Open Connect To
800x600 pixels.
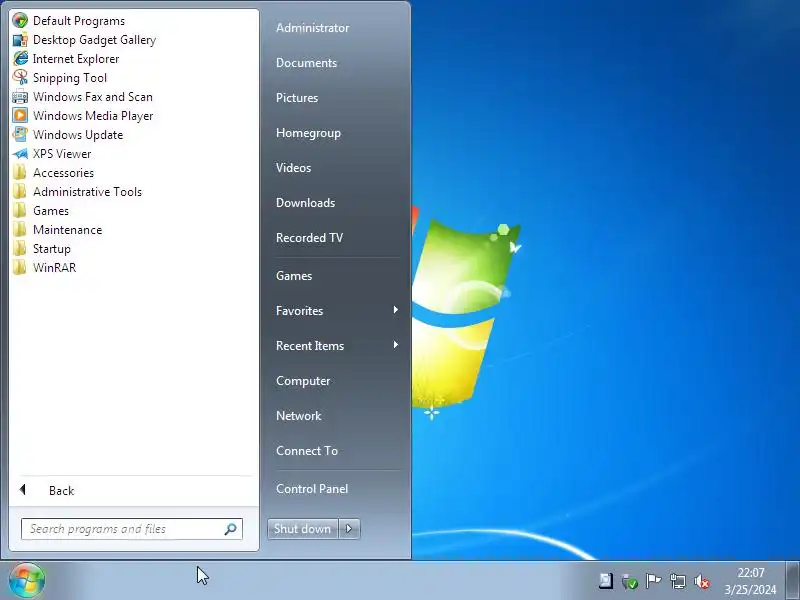click(x=307, y=451)
